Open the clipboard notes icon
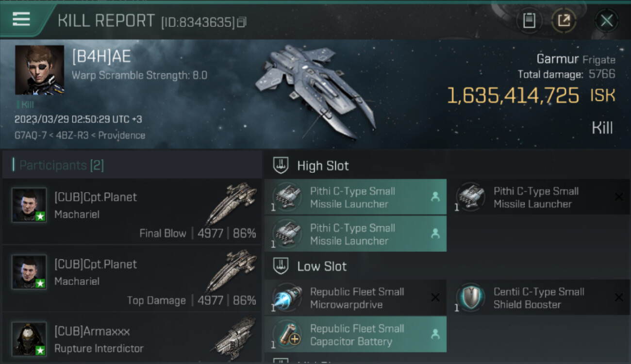 [x=530, y=21]
